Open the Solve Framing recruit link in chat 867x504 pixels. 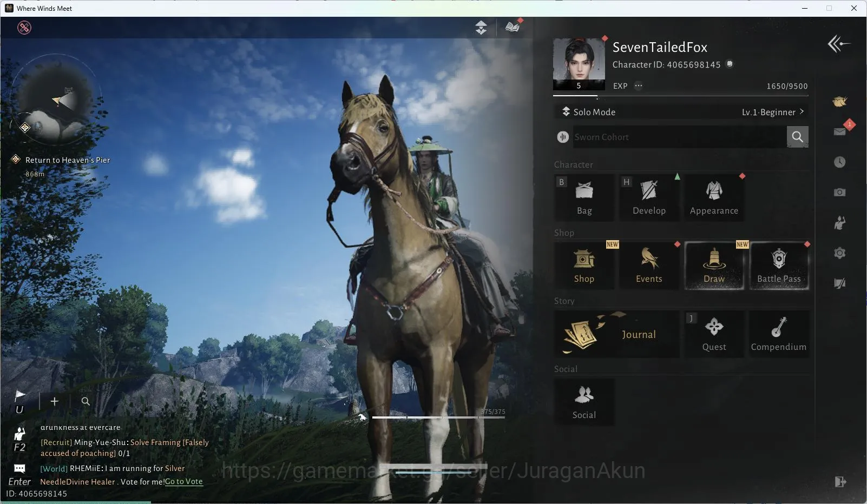click(x=124, y=448)
